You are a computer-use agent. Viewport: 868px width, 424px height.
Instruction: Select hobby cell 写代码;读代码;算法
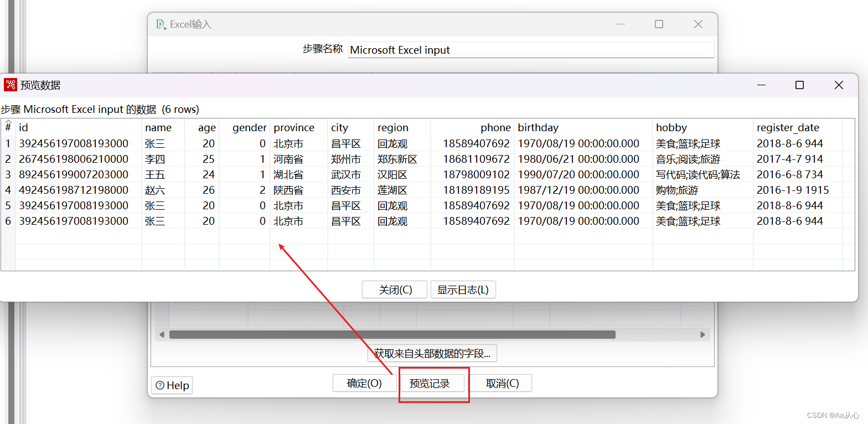(703, 174)
